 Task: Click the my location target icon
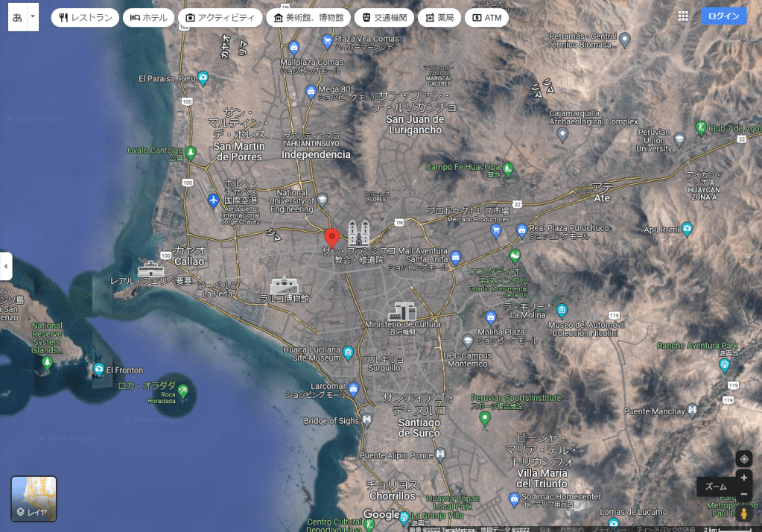tap(743, 459)
